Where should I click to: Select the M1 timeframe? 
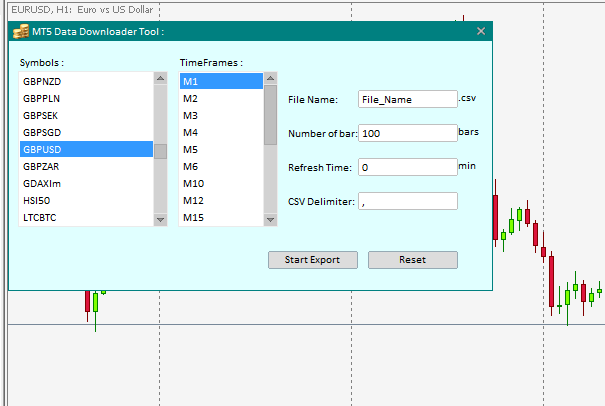(x=221, y=81)
